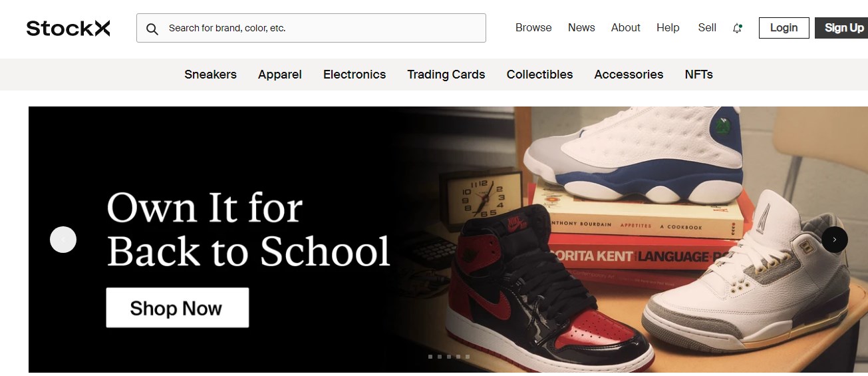Screen dimensions: 868x376
Task: Focus the brand and color search field
Action: [311, 28]
